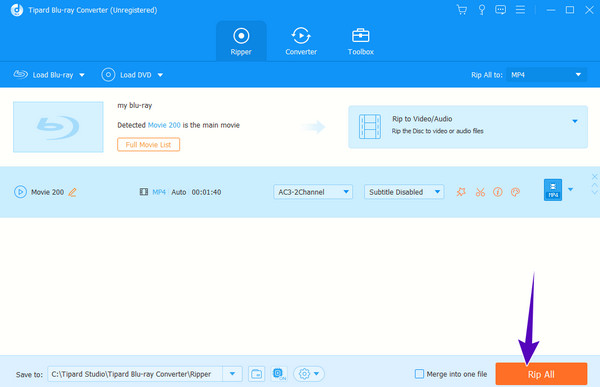Click the filmstrip format icon beside MP4
Image resolution: width=600 pixels, height=387 pixels.
coord(144,192)
